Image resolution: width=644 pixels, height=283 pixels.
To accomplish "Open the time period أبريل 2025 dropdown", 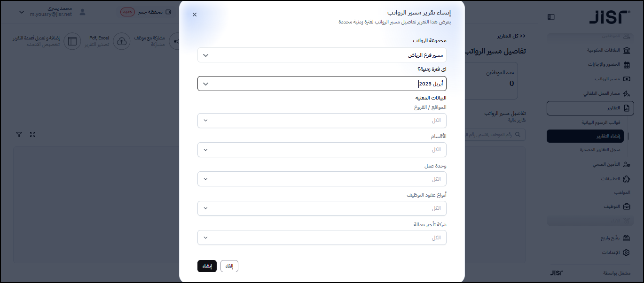I will (x=322, y=84).
